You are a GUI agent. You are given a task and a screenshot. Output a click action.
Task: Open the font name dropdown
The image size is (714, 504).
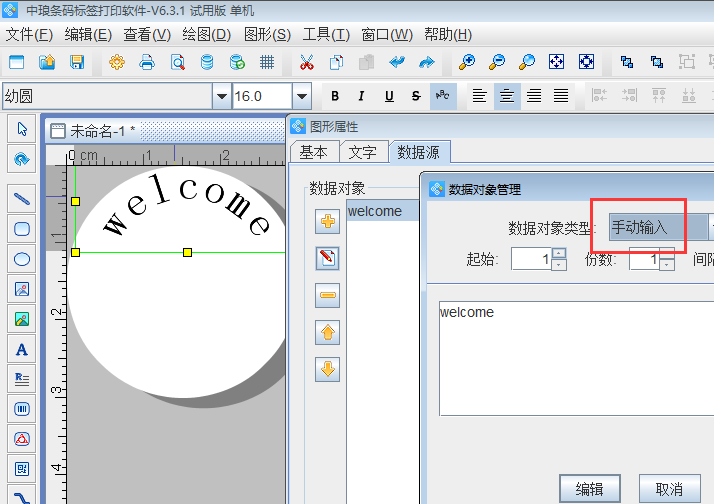221,96
